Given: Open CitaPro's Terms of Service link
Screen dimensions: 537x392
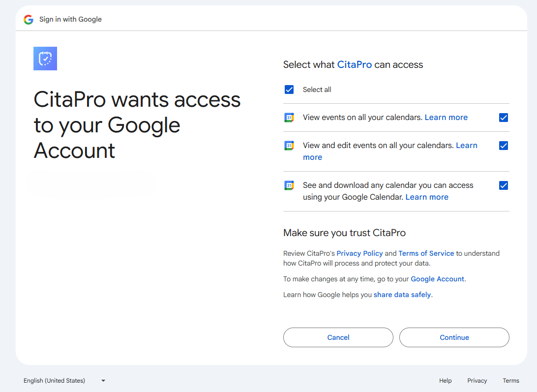Looking at the screenshot, I should coord(426,254).
